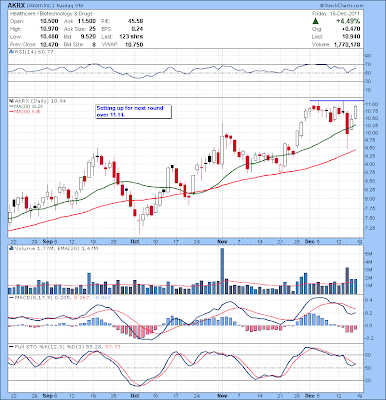Click the green up-triangle price change icon
Image resolution: width=386 pixels, height=400 pixels.
point(315,21)
